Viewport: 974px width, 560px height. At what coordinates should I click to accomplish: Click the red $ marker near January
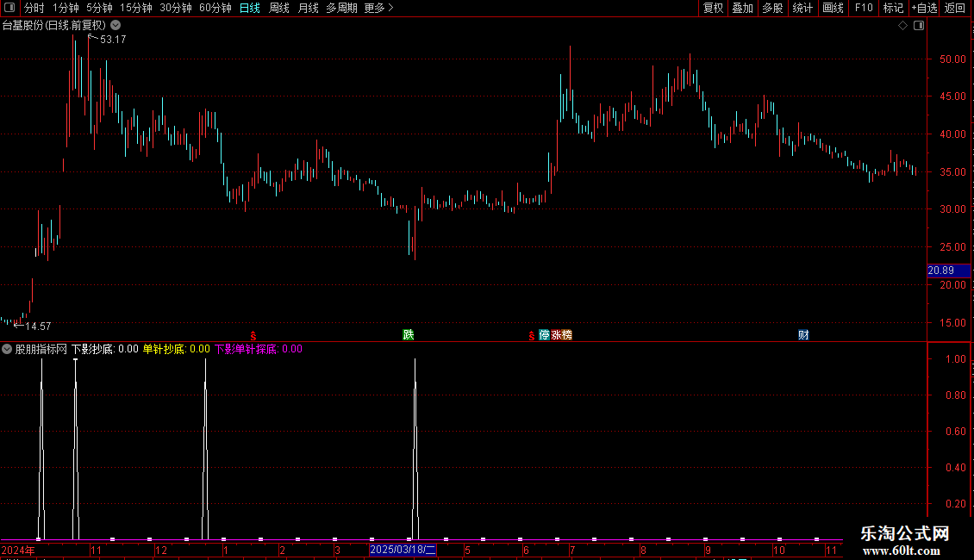click(x=253, y=336)
